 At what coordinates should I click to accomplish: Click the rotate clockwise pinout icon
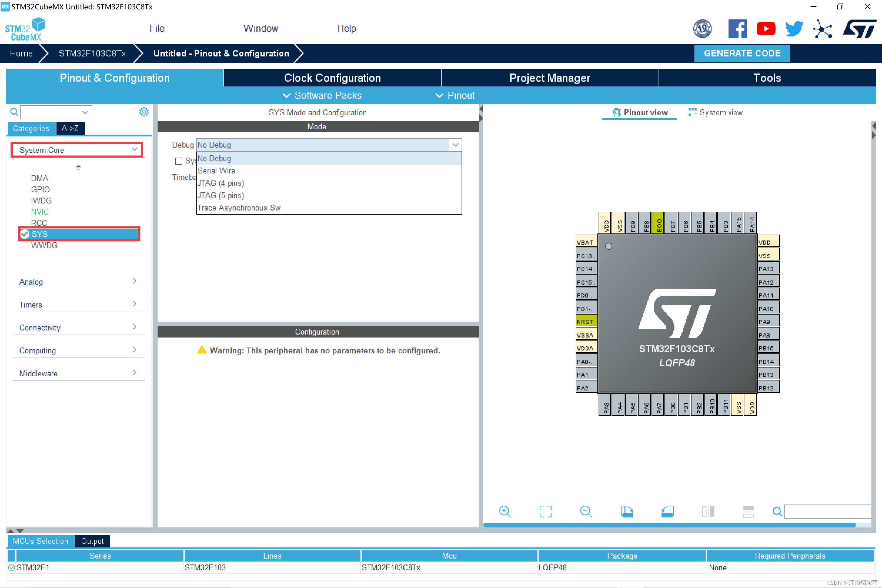point(627,512)
